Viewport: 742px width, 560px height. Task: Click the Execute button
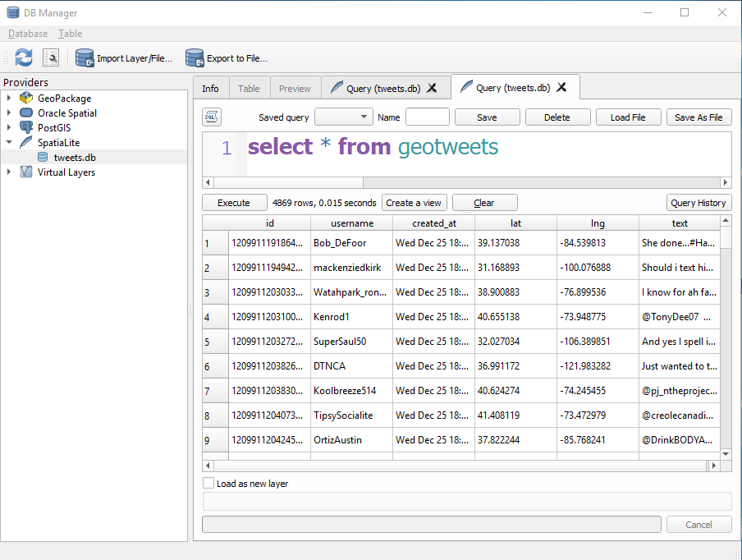(234, 203)
